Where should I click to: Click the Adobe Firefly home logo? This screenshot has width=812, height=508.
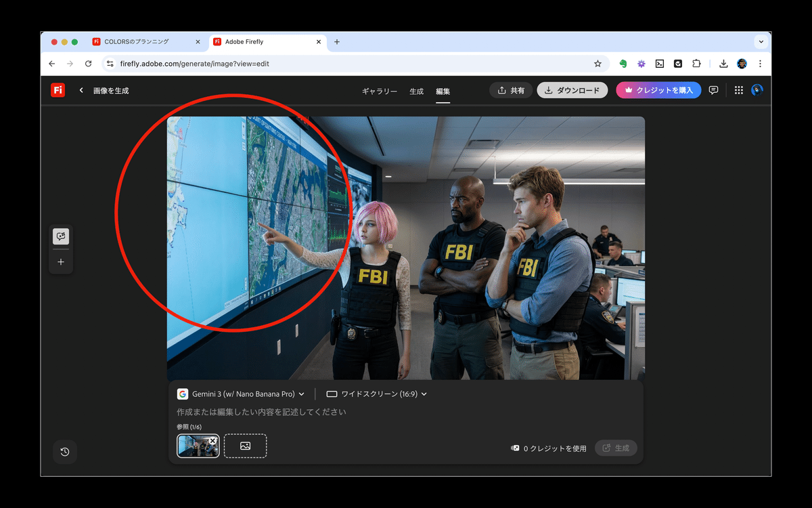pos(58,90)
